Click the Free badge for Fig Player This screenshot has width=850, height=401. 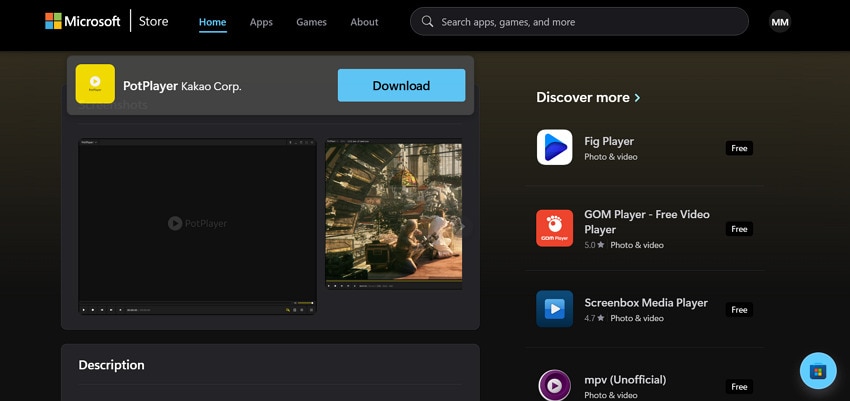point(739,148)
